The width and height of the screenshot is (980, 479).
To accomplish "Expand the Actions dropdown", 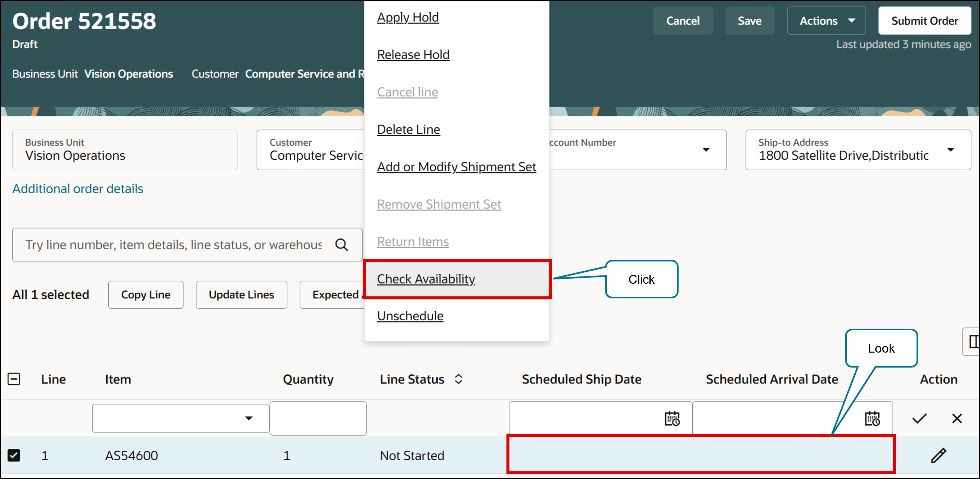I will point(826,21).
